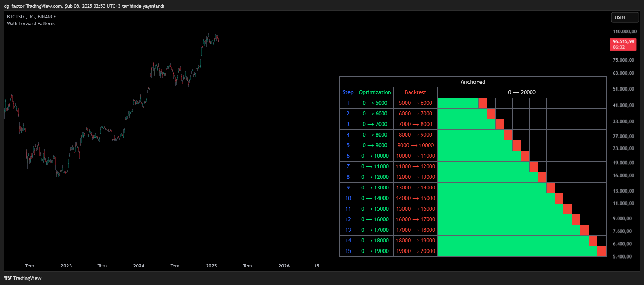Screen dimensions: 644x285
Task: Click optimization cell 0 ⟶ 12000
Action: tap(375, 177)
